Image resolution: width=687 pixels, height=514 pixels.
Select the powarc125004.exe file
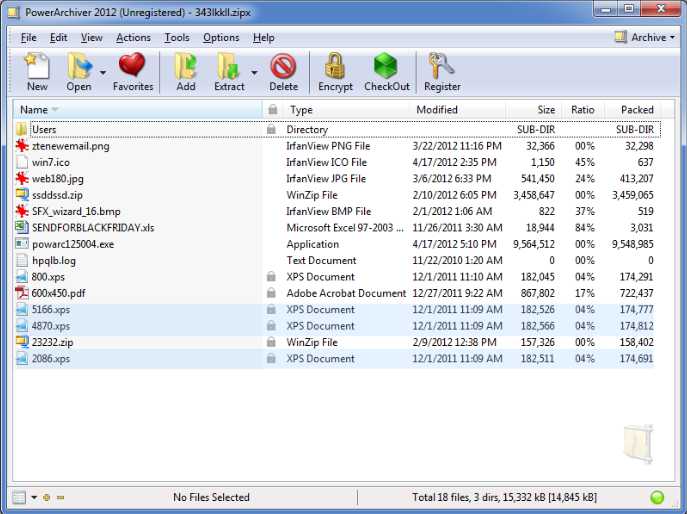(72, 244)
